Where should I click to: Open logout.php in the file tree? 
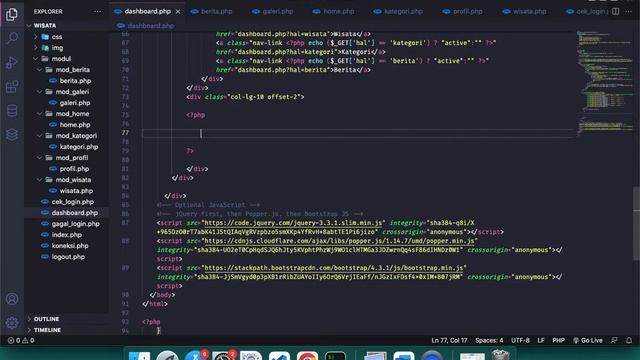point(67,257)
